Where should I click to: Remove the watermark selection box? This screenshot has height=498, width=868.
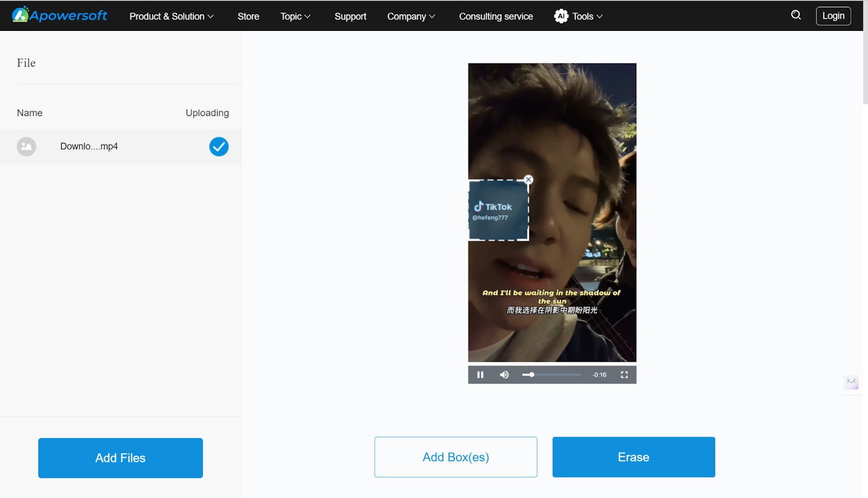click(528, 180)
